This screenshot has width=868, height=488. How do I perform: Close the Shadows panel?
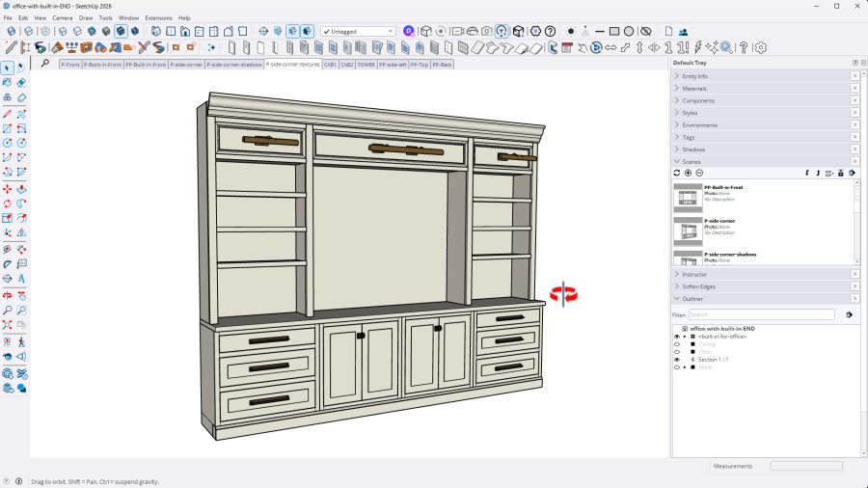coord(854,149)
